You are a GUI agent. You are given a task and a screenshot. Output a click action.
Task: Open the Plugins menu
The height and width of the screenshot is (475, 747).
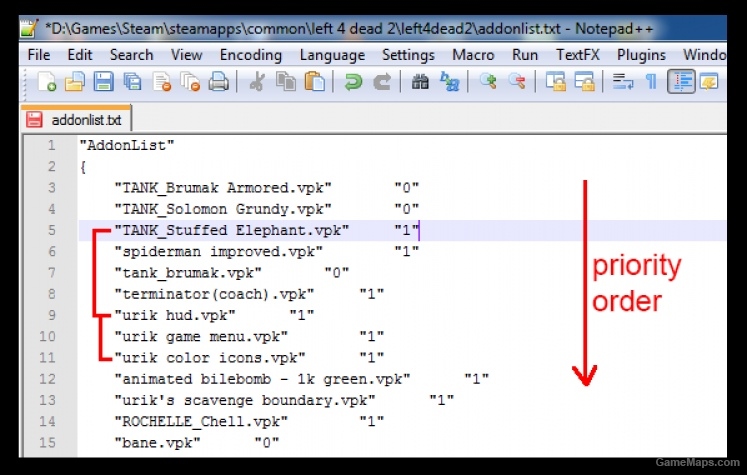click(x=641, y=55)
